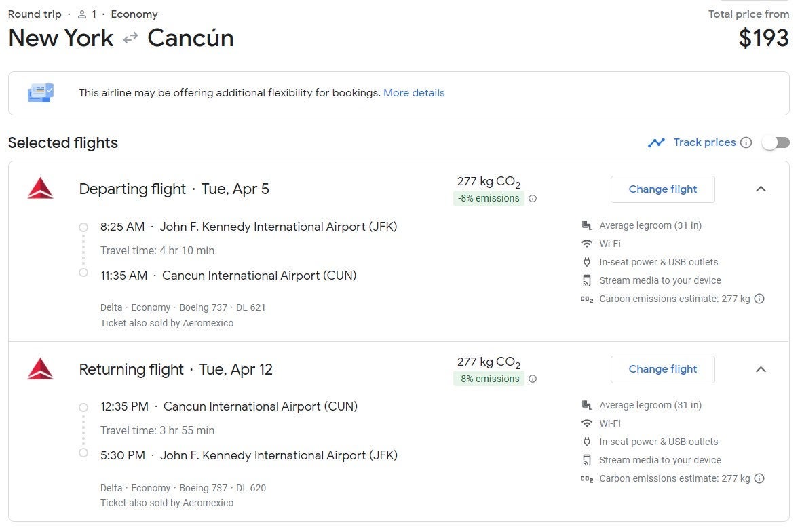Collapse the returning flight details chevron
The width and height of the screenshot is (802, 532).
pos(761,369)
